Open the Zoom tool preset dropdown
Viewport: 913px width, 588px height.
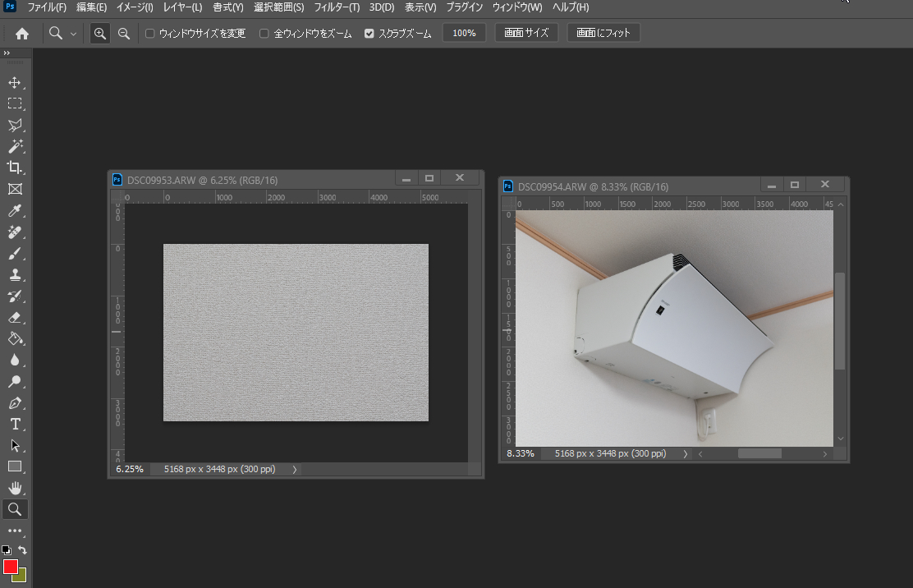(73, 34)
